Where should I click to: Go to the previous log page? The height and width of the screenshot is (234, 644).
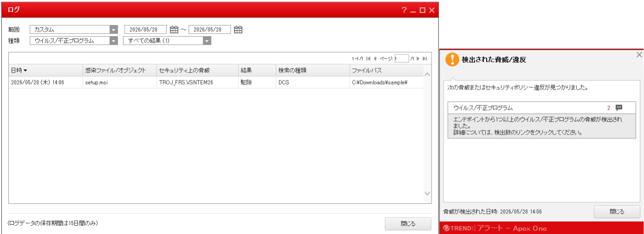click(375, 58)
